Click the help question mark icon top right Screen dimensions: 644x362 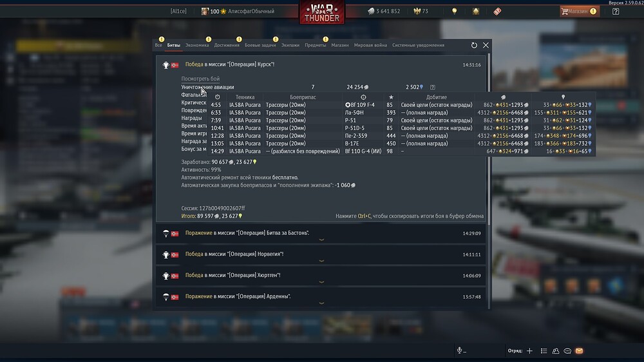tap(615, 12)
